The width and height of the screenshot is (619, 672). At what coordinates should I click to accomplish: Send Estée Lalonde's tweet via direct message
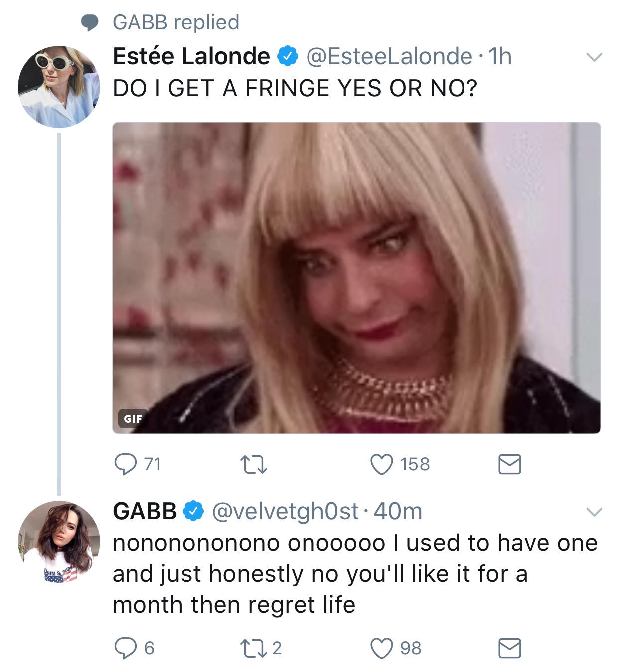coord(509,464)
